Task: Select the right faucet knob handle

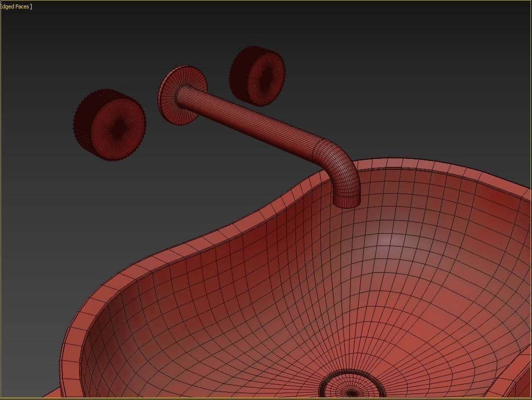Action: (257, 75)
